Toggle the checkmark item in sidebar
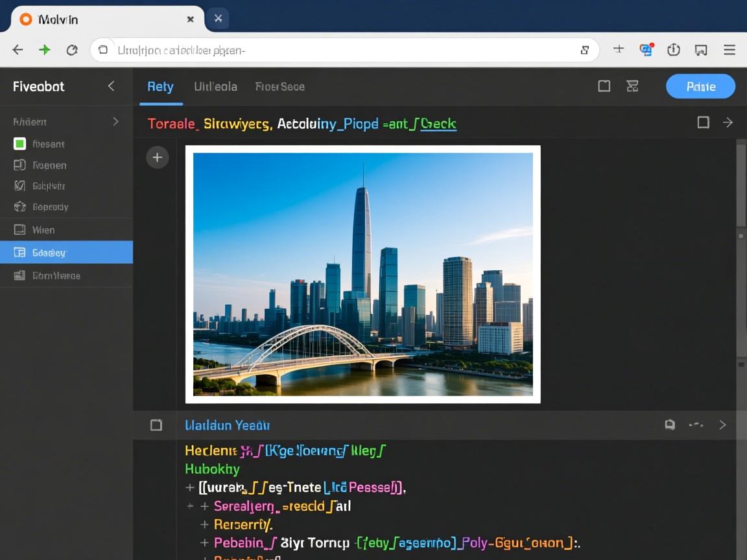Image resolution: width=747 pixels, height=560 pixels. coord(19,186)
